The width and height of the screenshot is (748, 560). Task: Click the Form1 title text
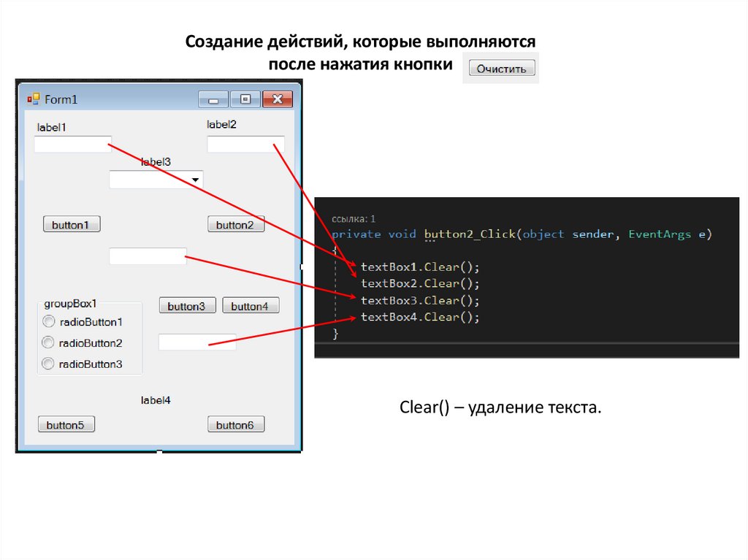point(61,99)
